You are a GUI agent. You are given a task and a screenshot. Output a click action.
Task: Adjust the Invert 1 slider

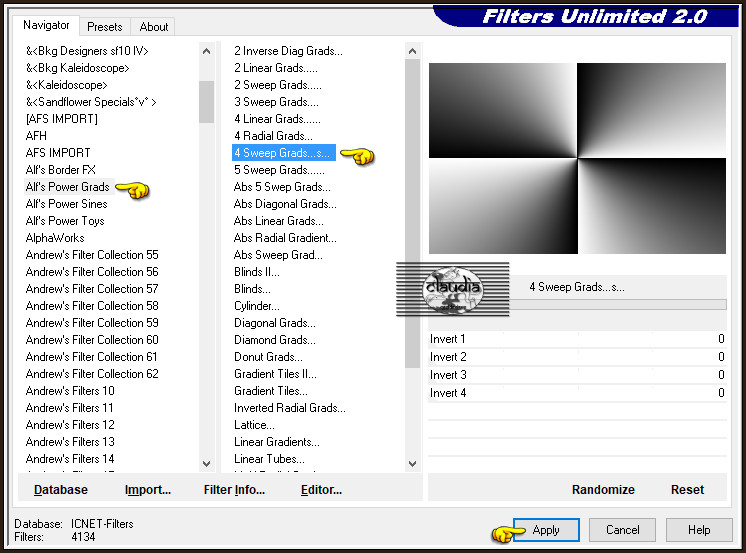577,339
